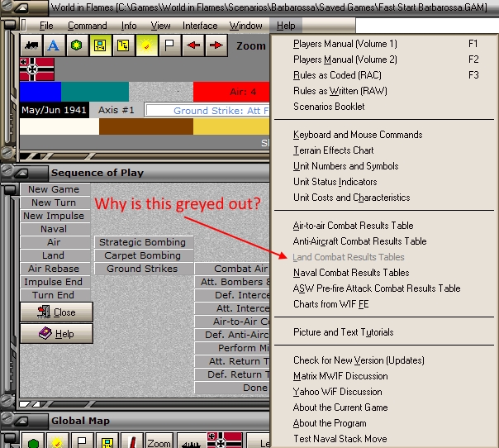Select About the Current Game

(384, 407)
